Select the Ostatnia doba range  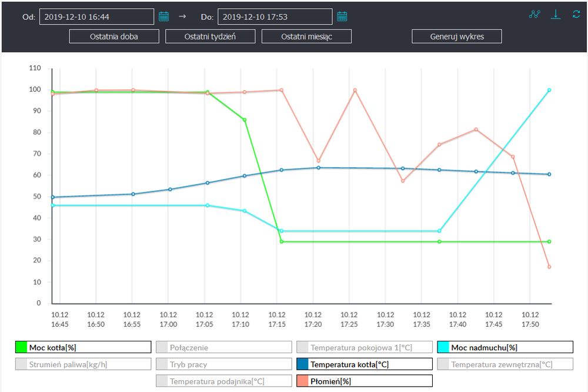[114, 36]
